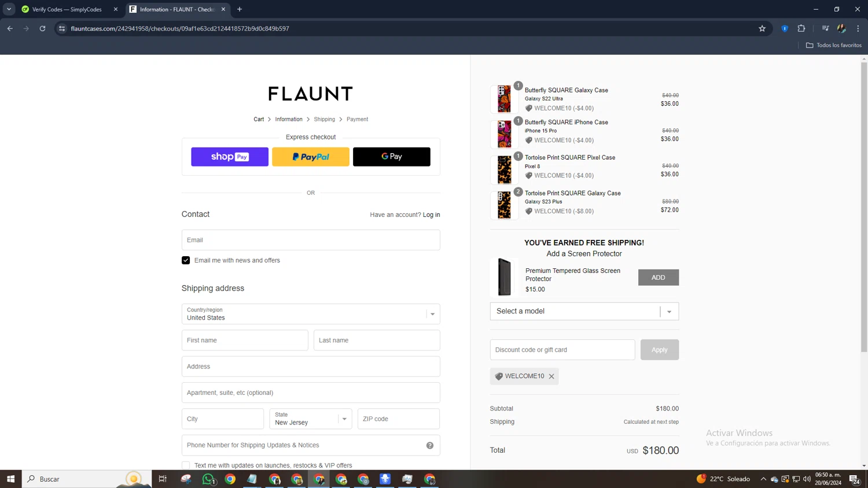Select the Information breadcrumb
868x488 pixels.
tap(289, 119)
